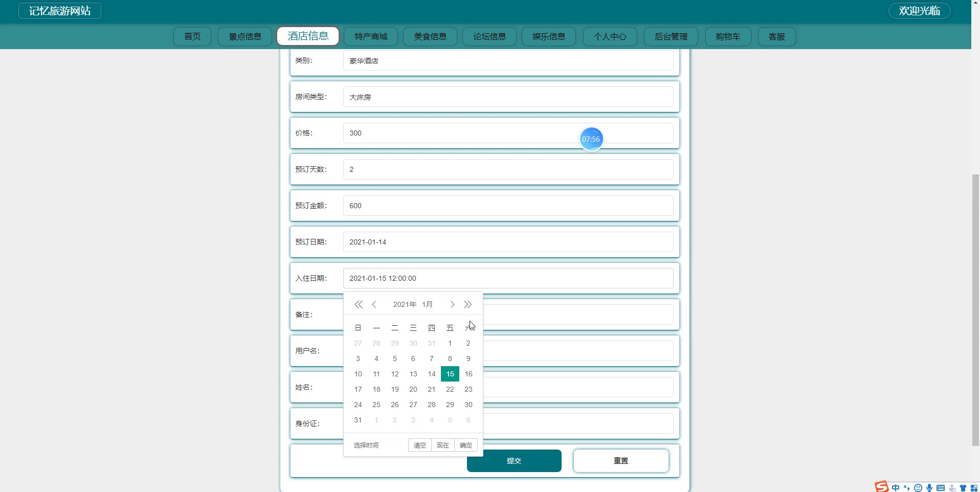Viewport: 980px width, 492px height.
Task: Click the 记忆旅游网站 site title
Action: [60, 11]
